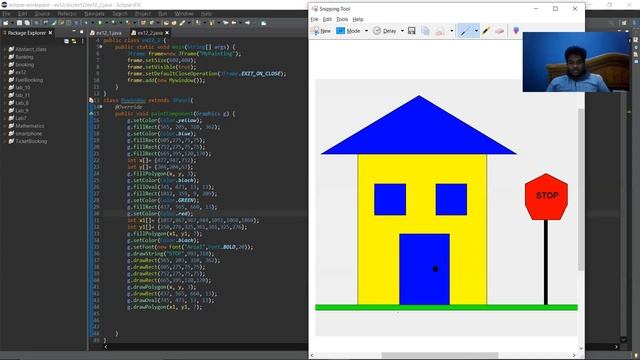
Task: Click the New Java Package icon
Action: pyautogui.click(x=143, y=23)
